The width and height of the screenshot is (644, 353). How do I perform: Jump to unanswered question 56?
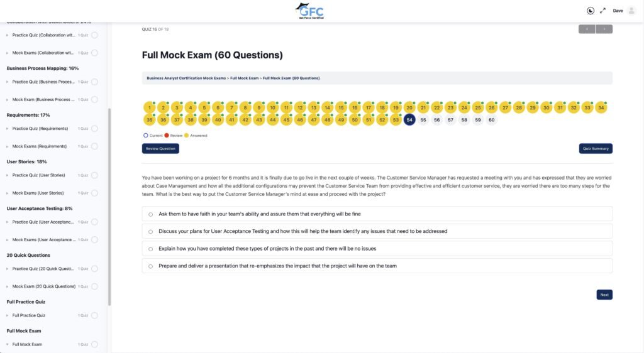[436, 120]
